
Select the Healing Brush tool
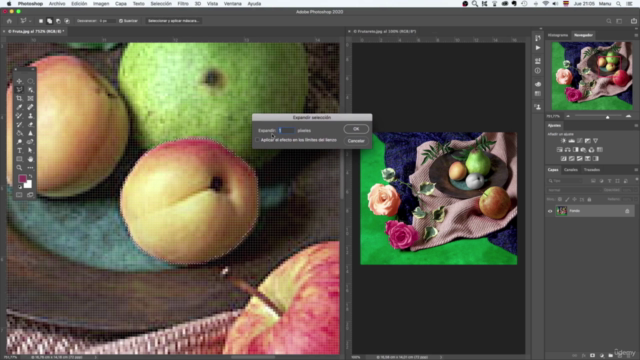(x=30, y=107)
